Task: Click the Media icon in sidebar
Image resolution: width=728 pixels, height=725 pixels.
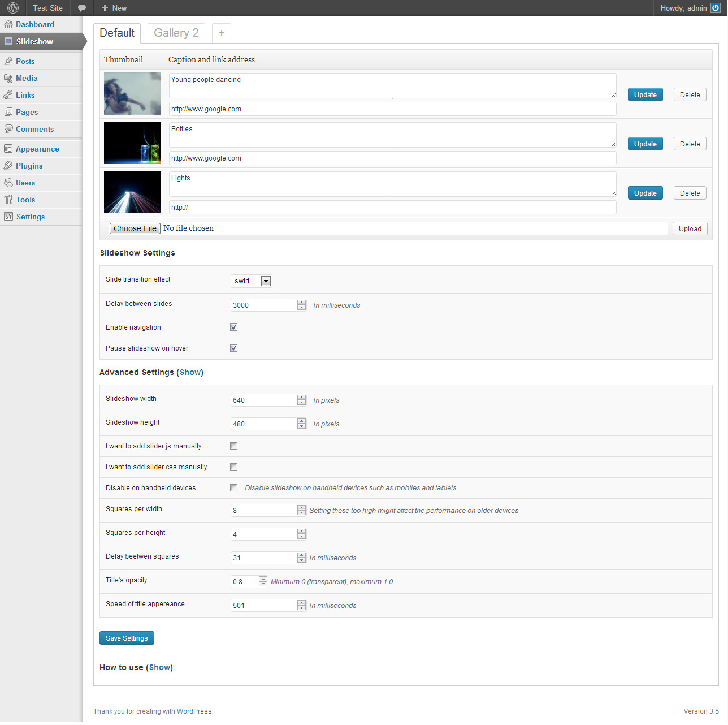Action: click(8, 78)
